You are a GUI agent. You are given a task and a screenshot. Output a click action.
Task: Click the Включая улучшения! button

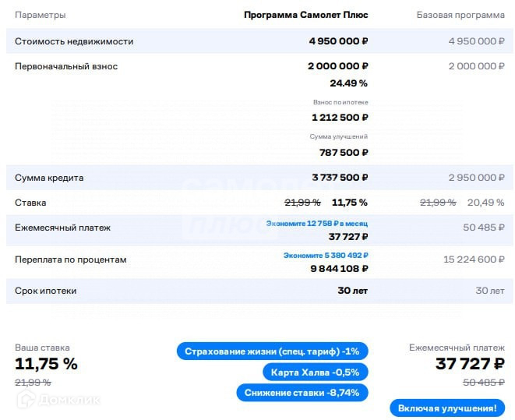446,408
